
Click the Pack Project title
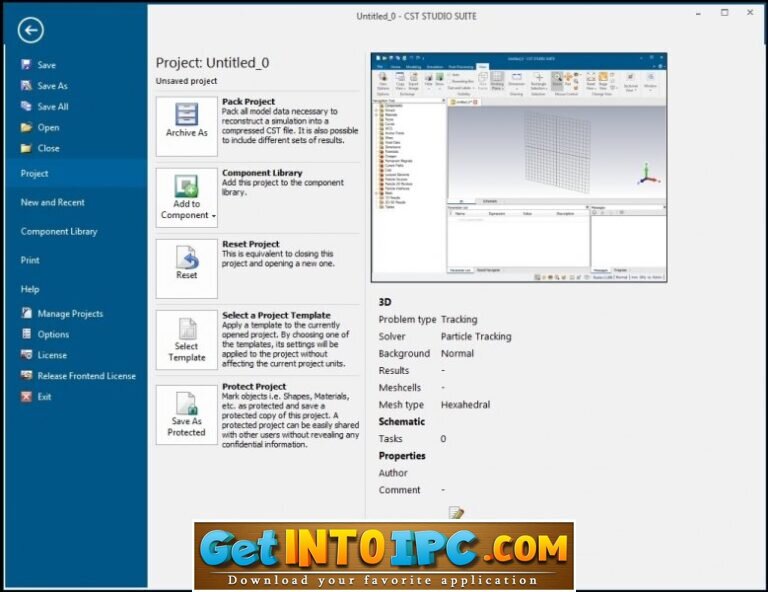(x=248, y=101)
